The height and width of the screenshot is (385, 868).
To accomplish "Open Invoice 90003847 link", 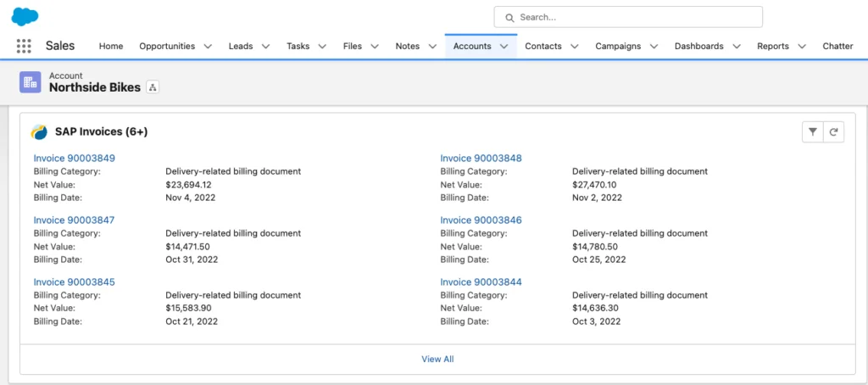I will tap(75, 220).
